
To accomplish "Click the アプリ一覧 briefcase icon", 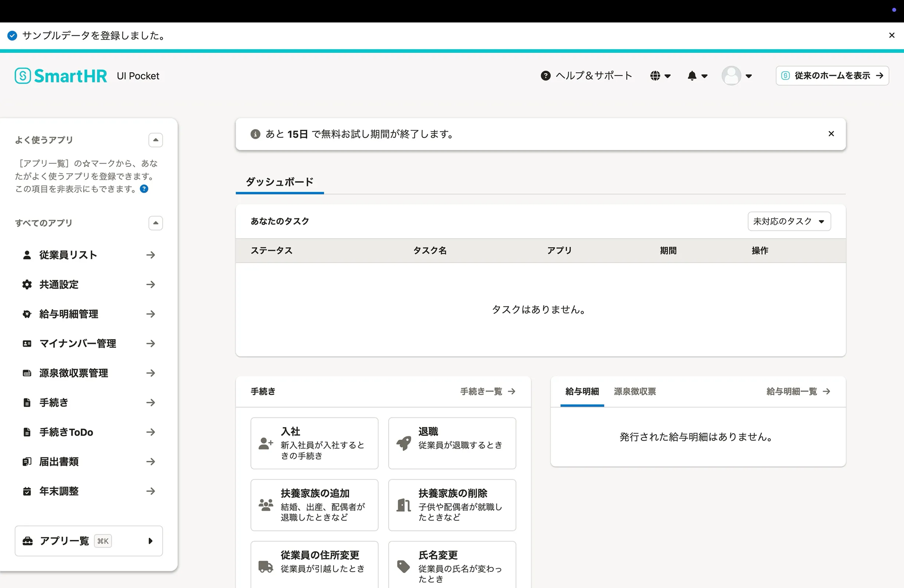I will pos(27,541).
